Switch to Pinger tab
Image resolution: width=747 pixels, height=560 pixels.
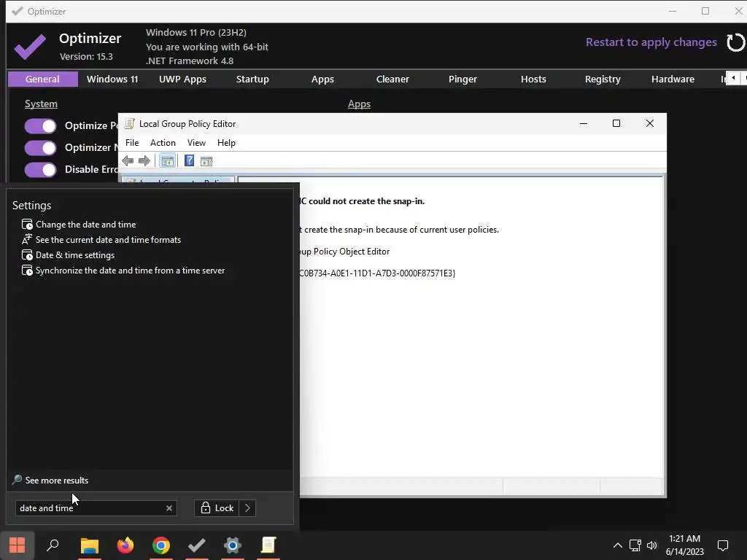point(462,79)
